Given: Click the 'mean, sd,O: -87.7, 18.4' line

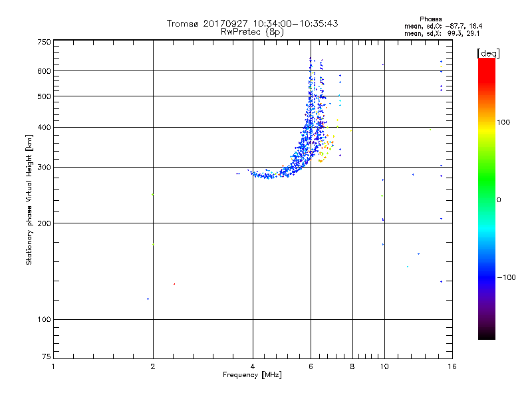Looking at the screenshot, I should point(443,26).
